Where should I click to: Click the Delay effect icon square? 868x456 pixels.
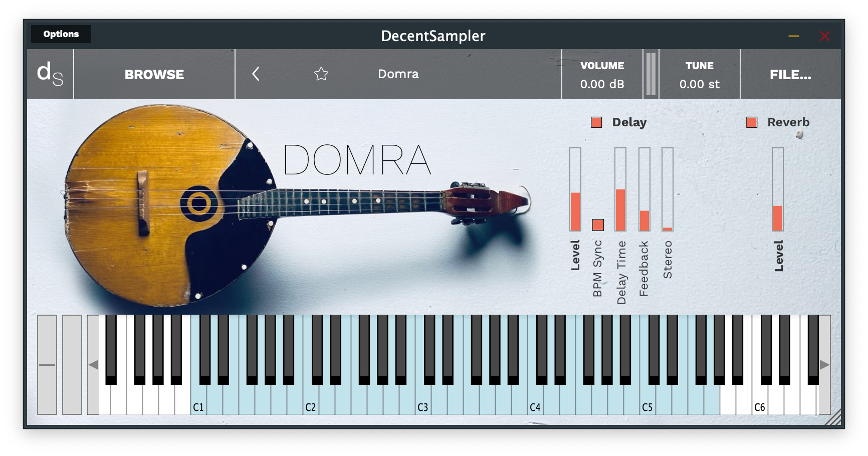click(596, 122)
